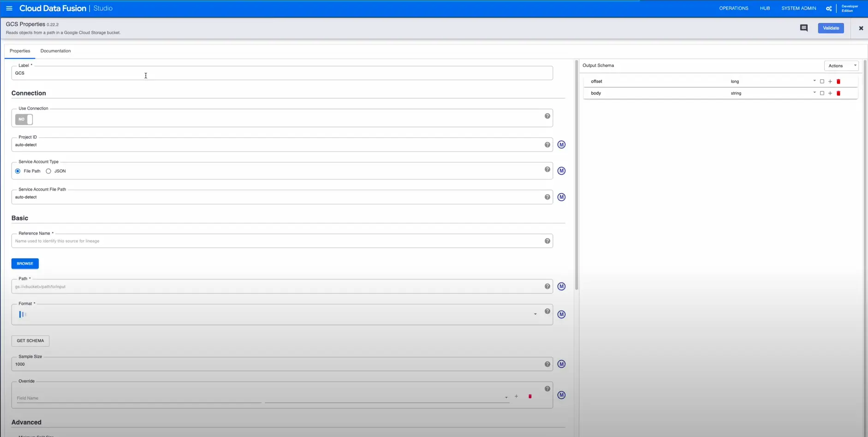
Task: Add a field after offset row
Action: [x=830, y=82]
